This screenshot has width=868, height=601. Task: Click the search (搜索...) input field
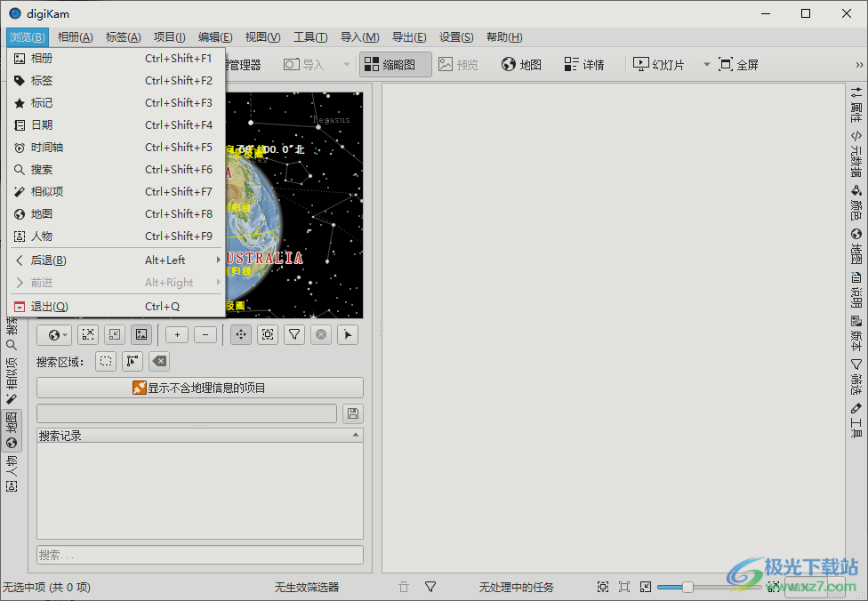[x=200, y=555]
